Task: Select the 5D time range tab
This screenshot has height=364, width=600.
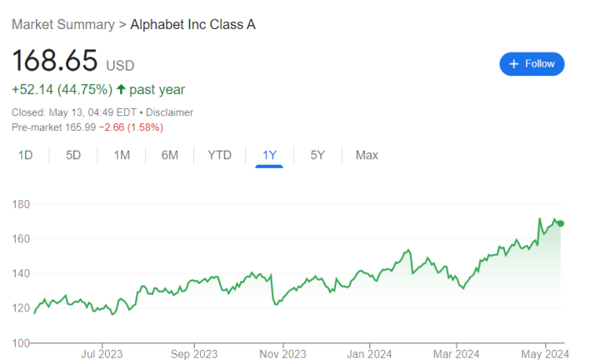Action: coord(73,155)
